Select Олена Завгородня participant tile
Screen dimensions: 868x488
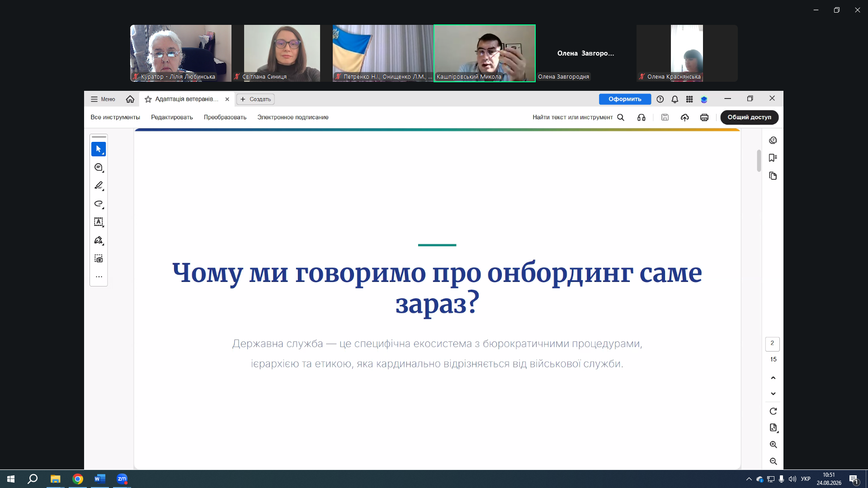point(585,53)
